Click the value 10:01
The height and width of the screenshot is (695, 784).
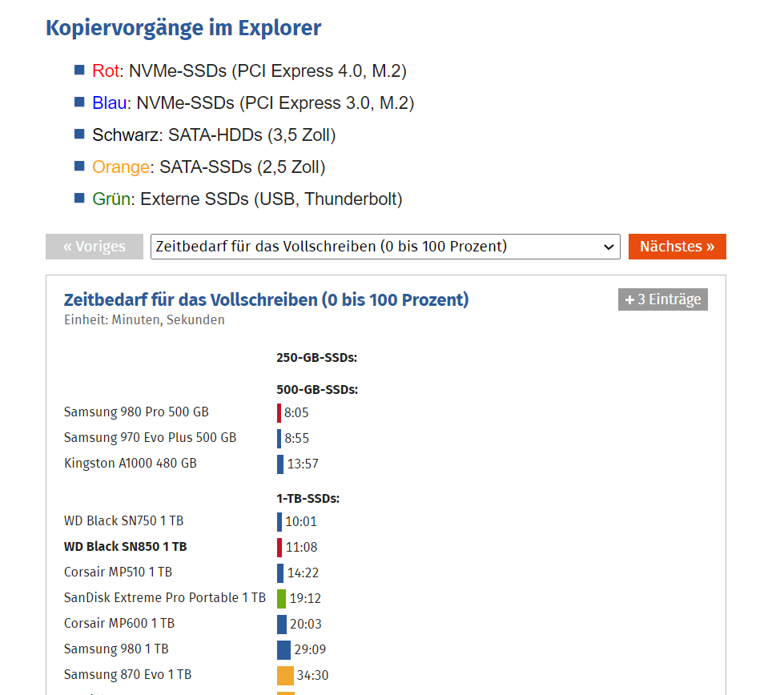301,522
